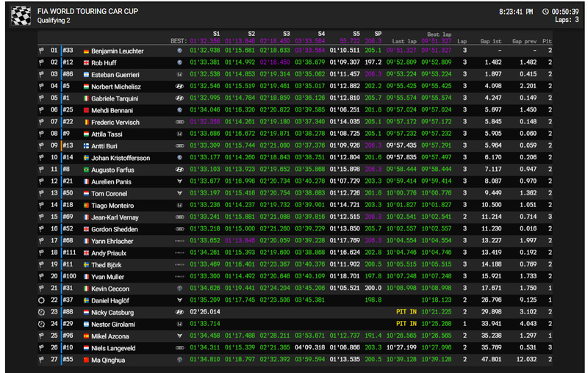Select driver name Mehdi Bennani
This screenshot has width=588, height=373.
coord(112,110)
